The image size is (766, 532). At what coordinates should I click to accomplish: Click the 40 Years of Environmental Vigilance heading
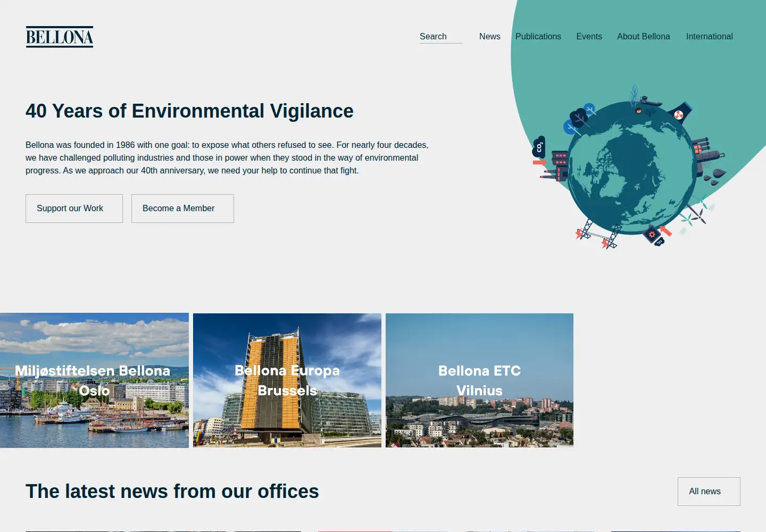click(x=189, y=111)
